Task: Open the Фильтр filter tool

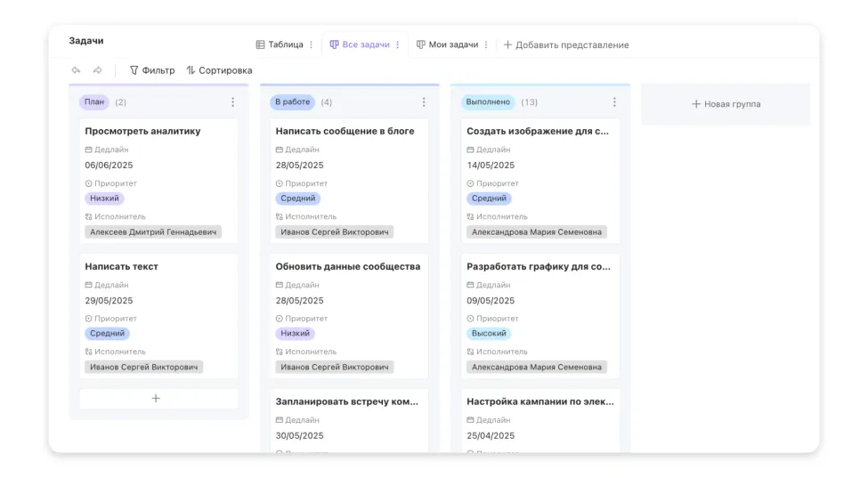Action: [152, 70]
